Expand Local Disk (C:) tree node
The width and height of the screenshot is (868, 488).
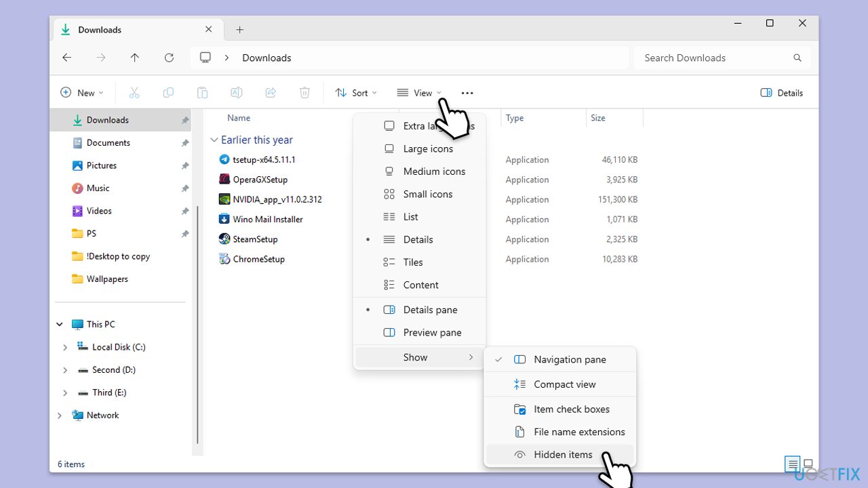[x=65, y=347]
